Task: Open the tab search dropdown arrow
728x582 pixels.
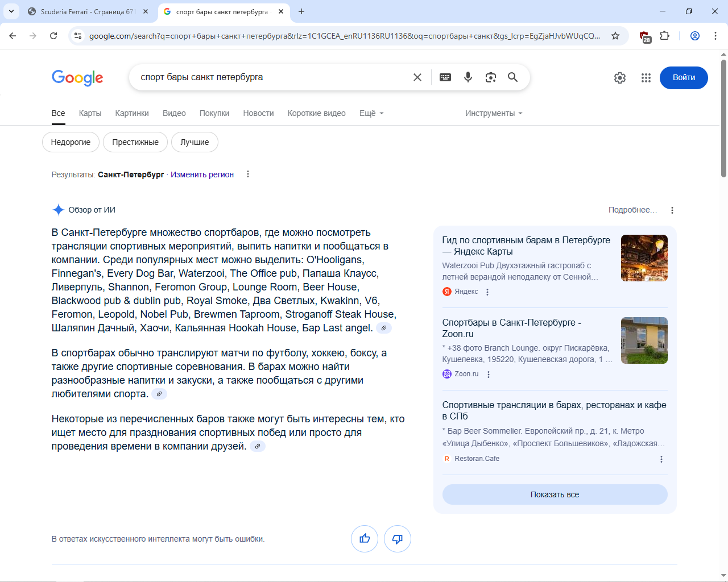Action: (11, 11)
